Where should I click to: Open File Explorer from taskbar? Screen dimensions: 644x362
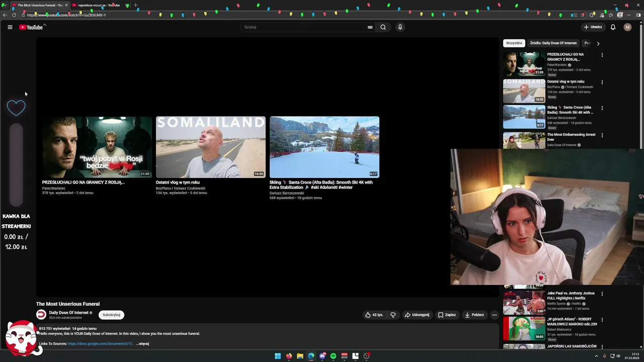point(300,356)
